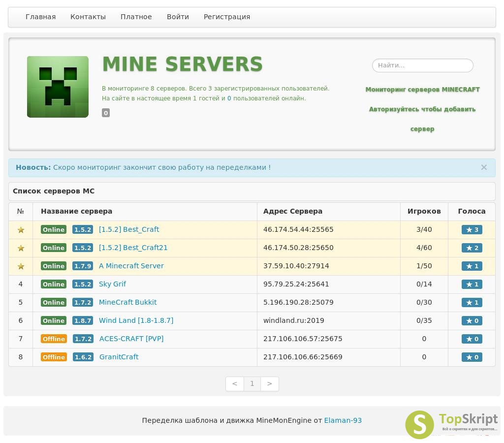Click the gray 0 counter badge under the site stats
This screenshot has width=504, height=443.
point(106,113)
